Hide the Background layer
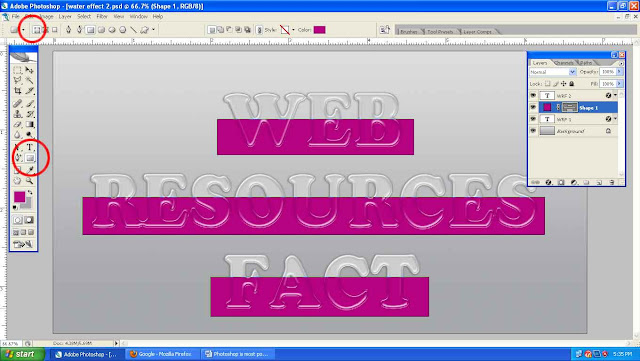This screenshot has width=640, height=361. [533, 131]
